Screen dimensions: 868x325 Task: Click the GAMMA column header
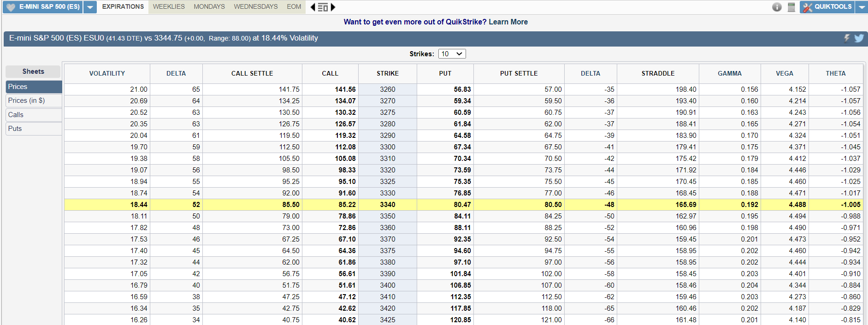(730, 73)
